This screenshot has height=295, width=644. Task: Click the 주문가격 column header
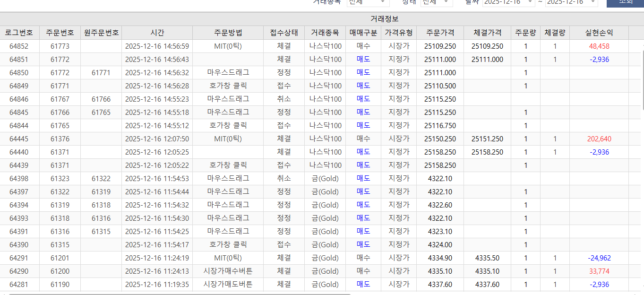coord(440,33)
